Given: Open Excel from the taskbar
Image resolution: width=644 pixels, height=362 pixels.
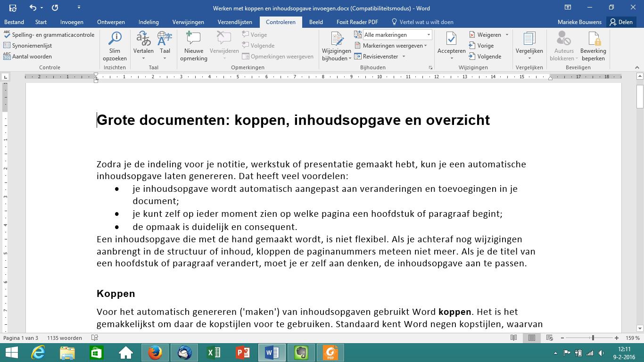Looking at the screenshot, I should point(214,352).
